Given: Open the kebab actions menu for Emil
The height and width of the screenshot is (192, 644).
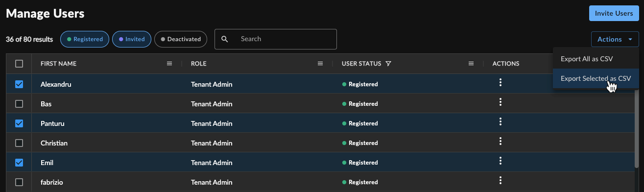Looking at the screenshot, I should click(x=500, y=161).
